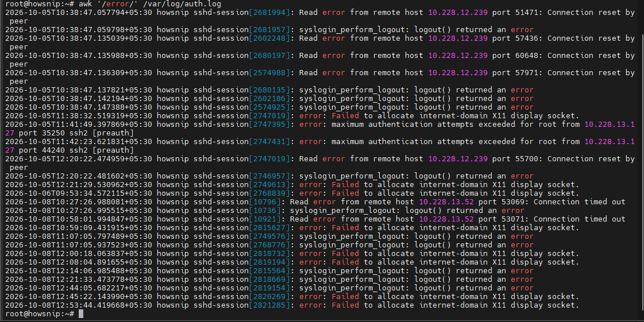
Task: Select PID 2818669 in the log
Action: (x=269, y=280)
